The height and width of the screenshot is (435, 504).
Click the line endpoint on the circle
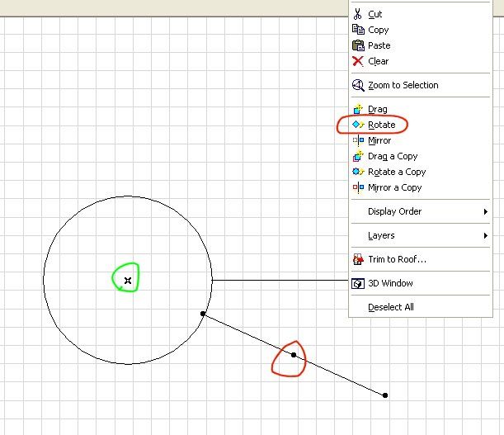point(202,314)
